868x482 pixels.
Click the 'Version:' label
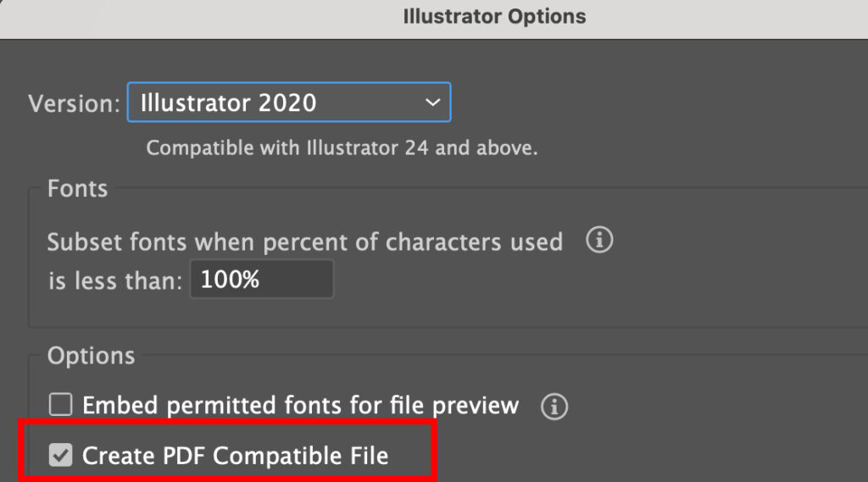pos(75,104)
